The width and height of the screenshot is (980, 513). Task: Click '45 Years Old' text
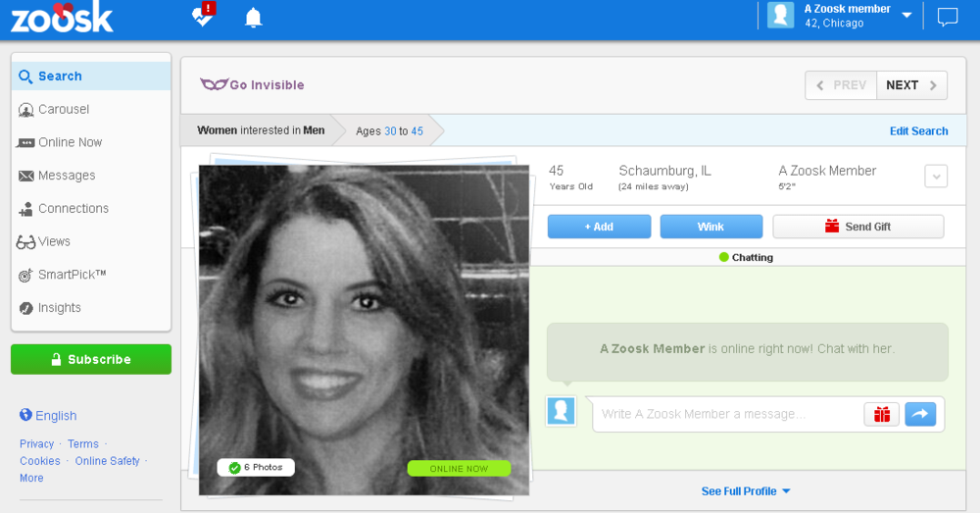570,177
